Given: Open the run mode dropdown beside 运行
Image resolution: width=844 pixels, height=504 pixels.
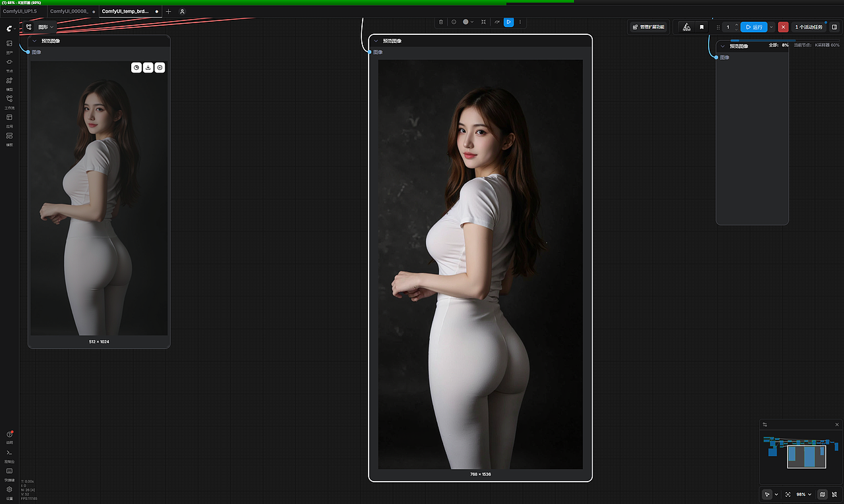Looking at the screenshot, I should (x=771, y=27).
